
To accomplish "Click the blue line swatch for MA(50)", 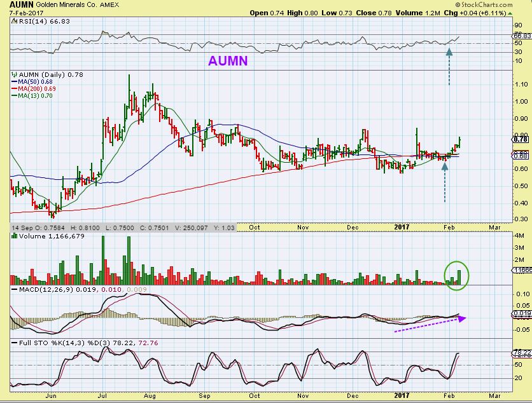I will pyautogui.click(x=15, y=82).
